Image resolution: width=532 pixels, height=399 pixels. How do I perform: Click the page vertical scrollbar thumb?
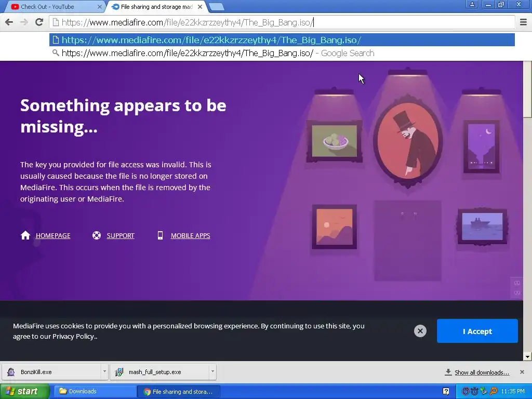(527, 89)
